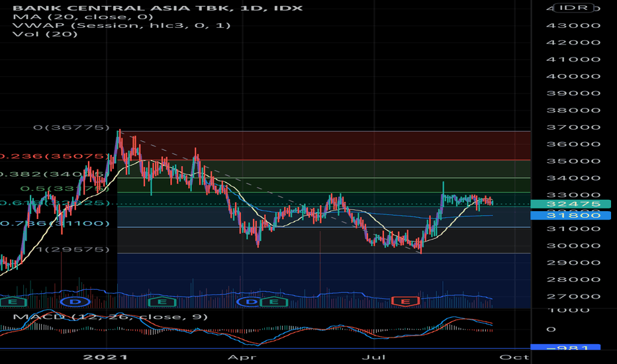Image resolution: width=617 pixels, height=364 pixels.
Task: Click the Oct label on time axis
Action: coord(514,357)
